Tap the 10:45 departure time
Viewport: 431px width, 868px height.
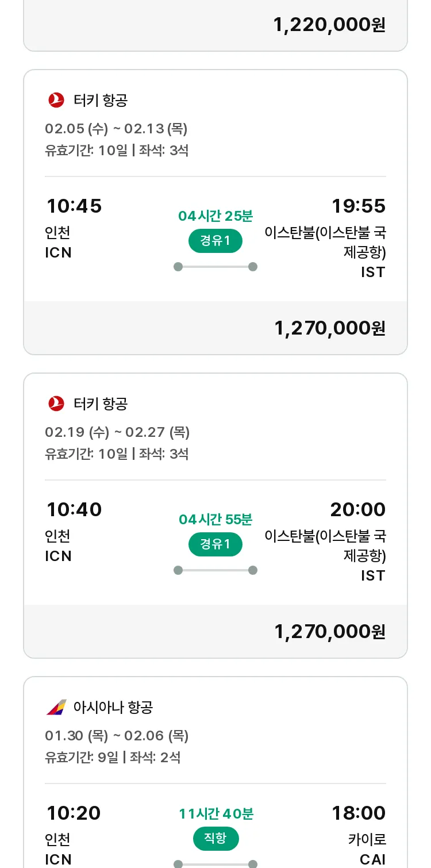(74, 206)
